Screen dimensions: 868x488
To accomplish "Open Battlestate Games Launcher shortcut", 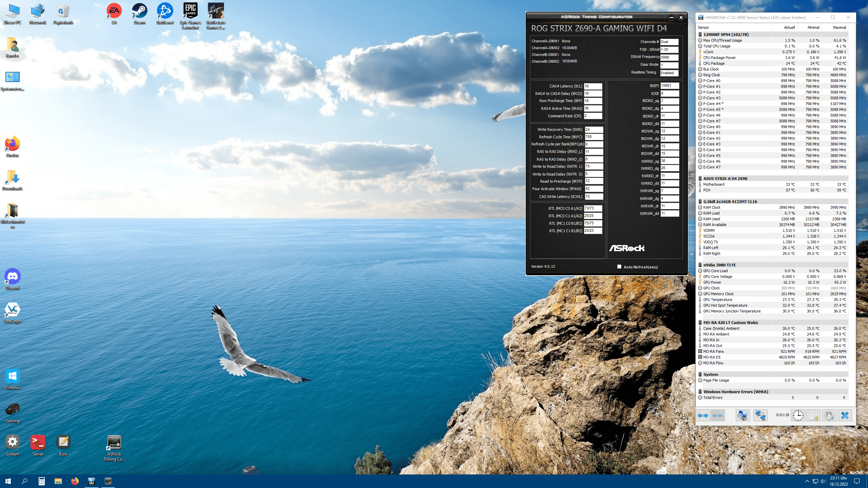I will [216, 16].
